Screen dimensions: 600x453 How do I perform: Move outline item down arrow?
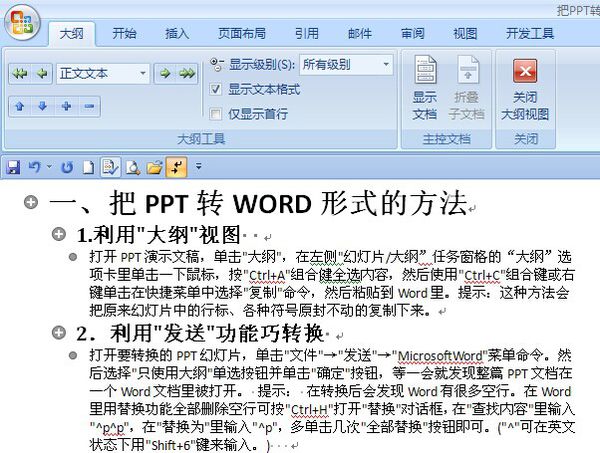pos(43,106)
